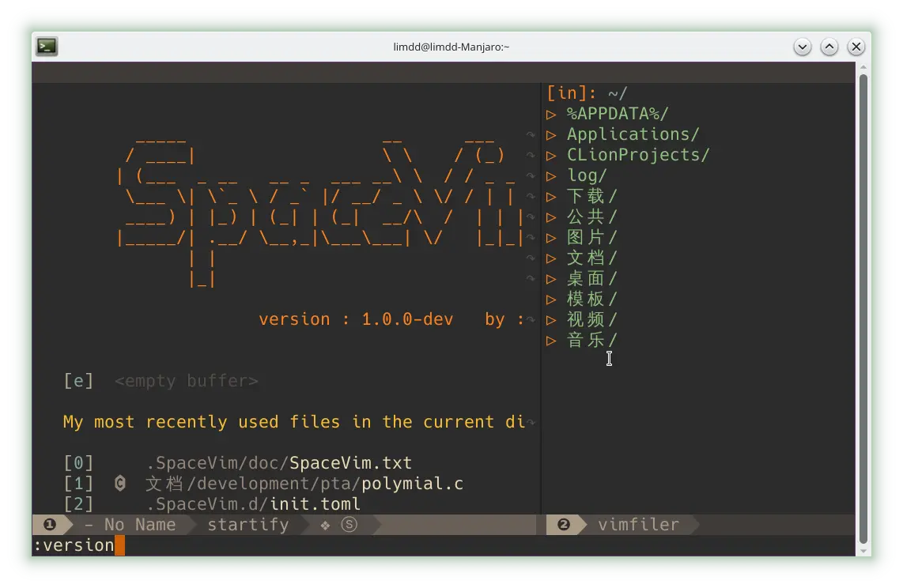The image size is (903, 588).
Task: Minimize the terminal window with down chevron
Action: [803, 47]
